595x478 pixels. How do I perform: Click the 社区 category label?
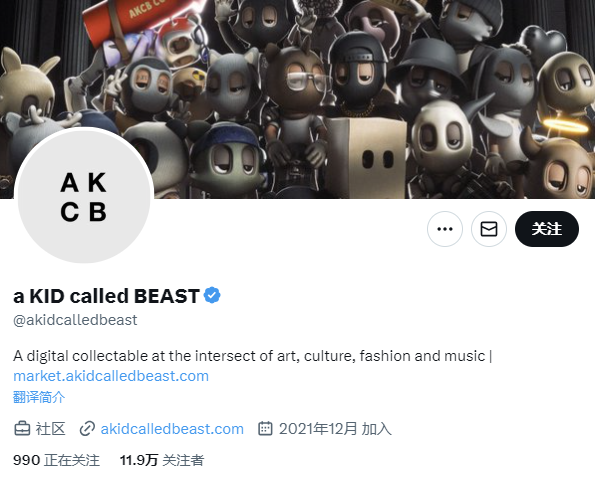50,429
